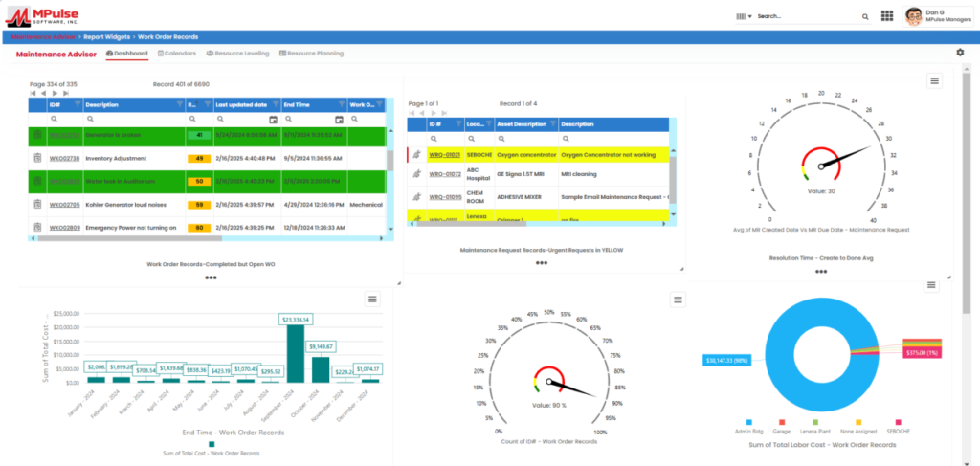This screenshot has height=466, width=980.
Task: Open calendar picker in End Time filter
Action: point(340,119)
